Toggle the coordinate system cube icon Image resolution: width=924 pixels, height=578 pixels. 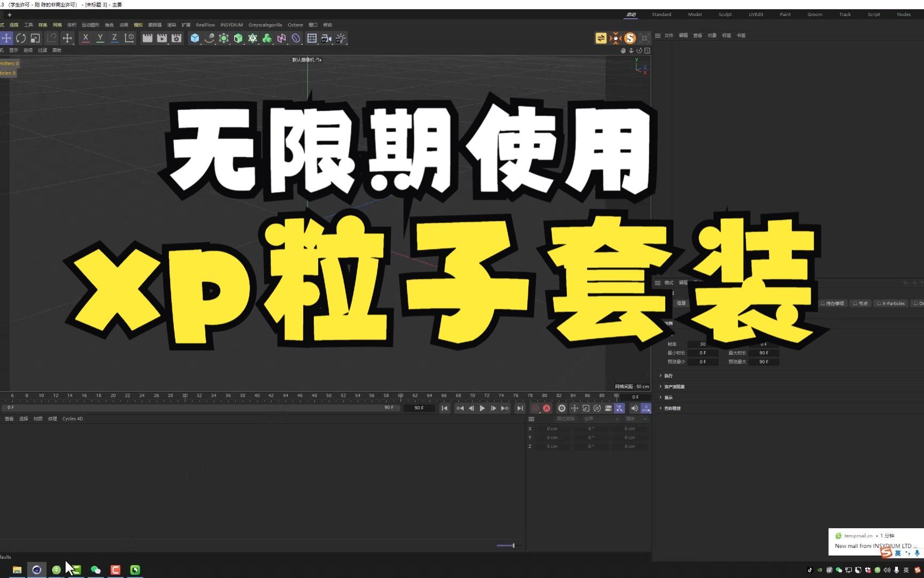tap(129, 38)
